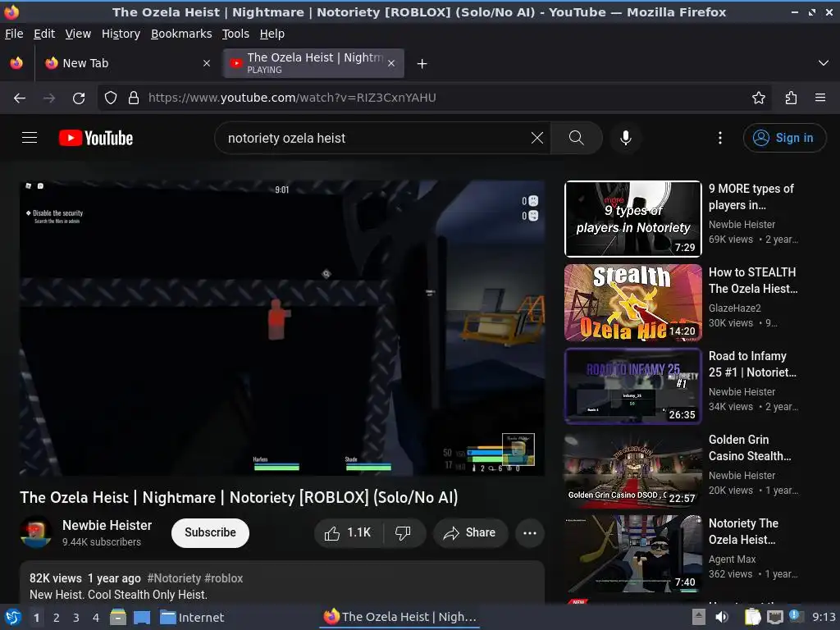Open the Stealth Ozela Heist thumbnail
840x630 pixels.
coord(632,303)
